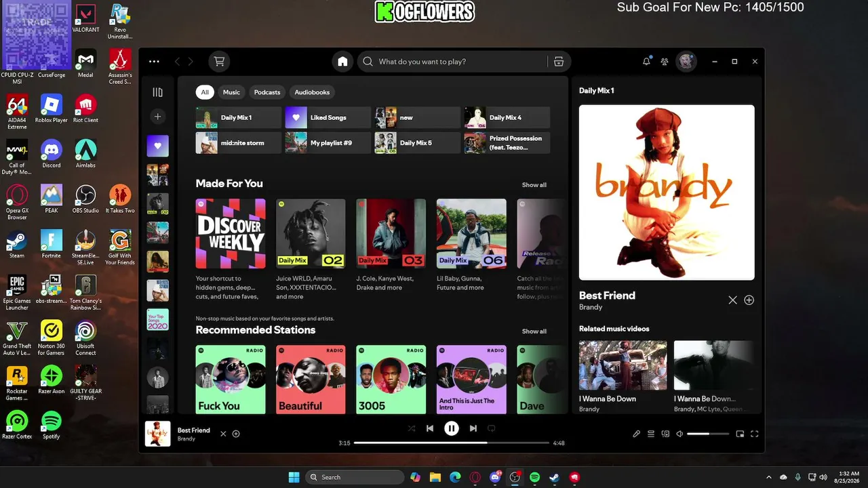Click the plus icon in the Daily Mix 1 panel

tap(749, 300)
